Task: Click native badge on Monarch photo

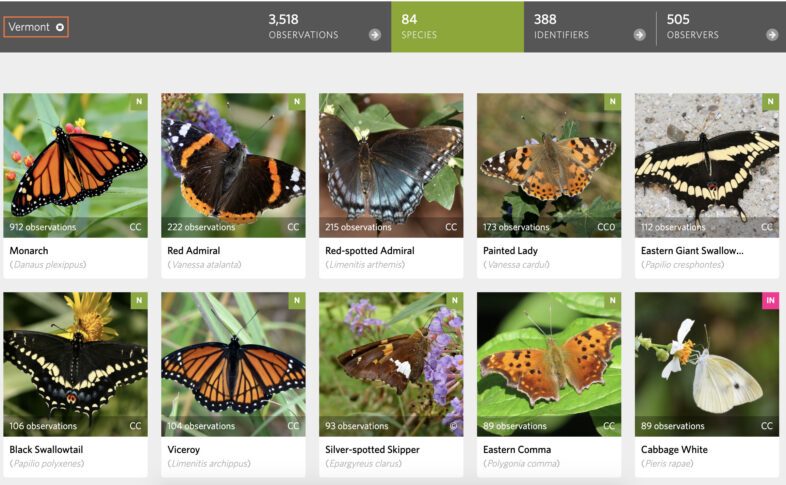Action: pyautogui.click(x=139, y=101)
